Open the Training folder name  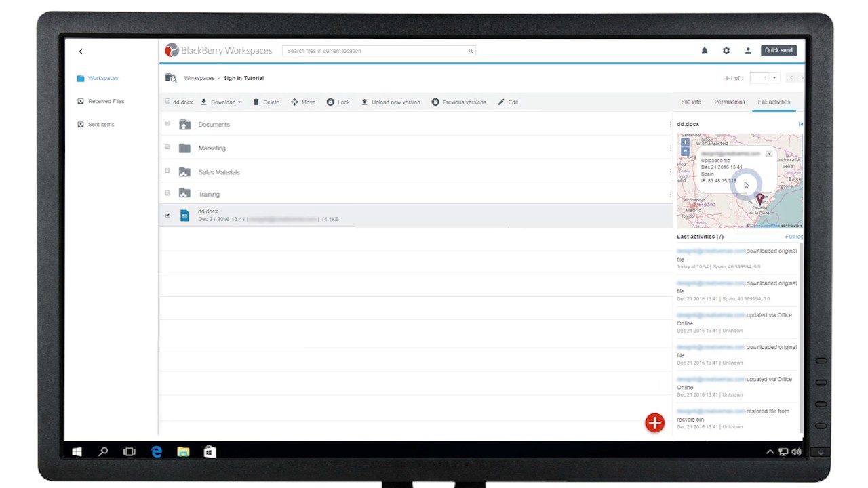209,195
